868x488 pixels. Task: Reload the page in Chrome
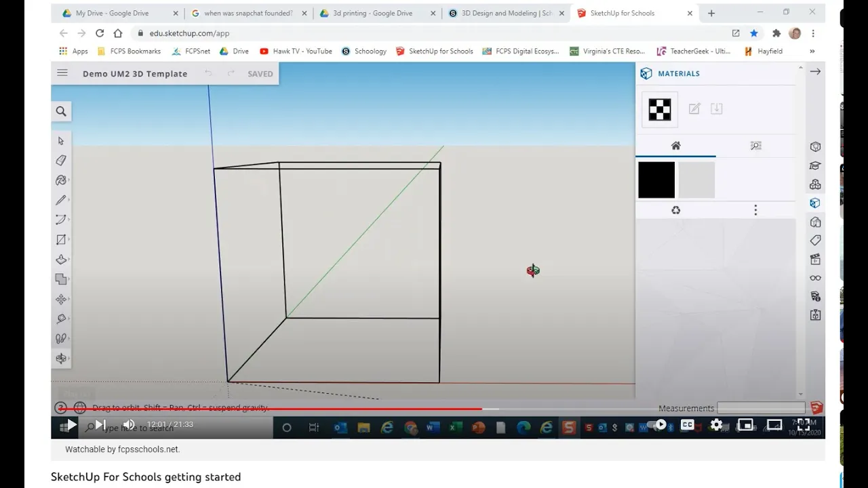click(100, 33)
